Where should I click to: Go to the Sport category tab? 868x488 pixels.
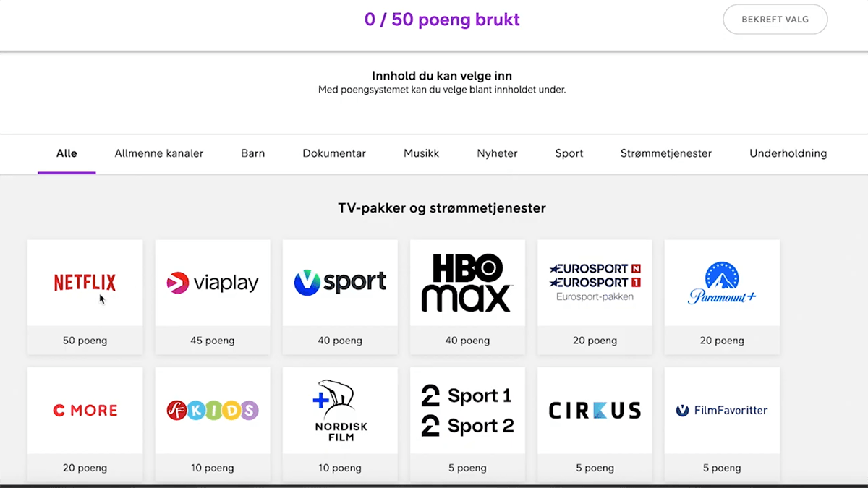click(x=569, y=153)
